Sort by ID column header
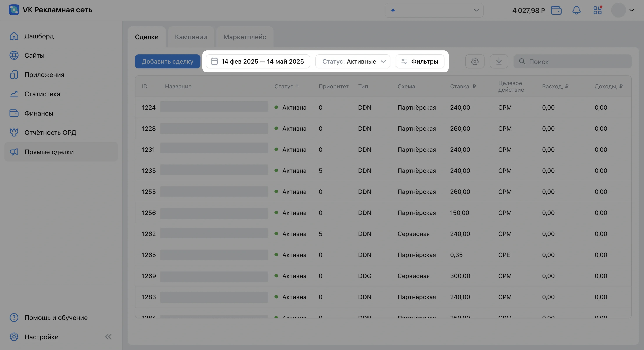The image size is (644, 350). pyautogui.click(x=145, y=86)
